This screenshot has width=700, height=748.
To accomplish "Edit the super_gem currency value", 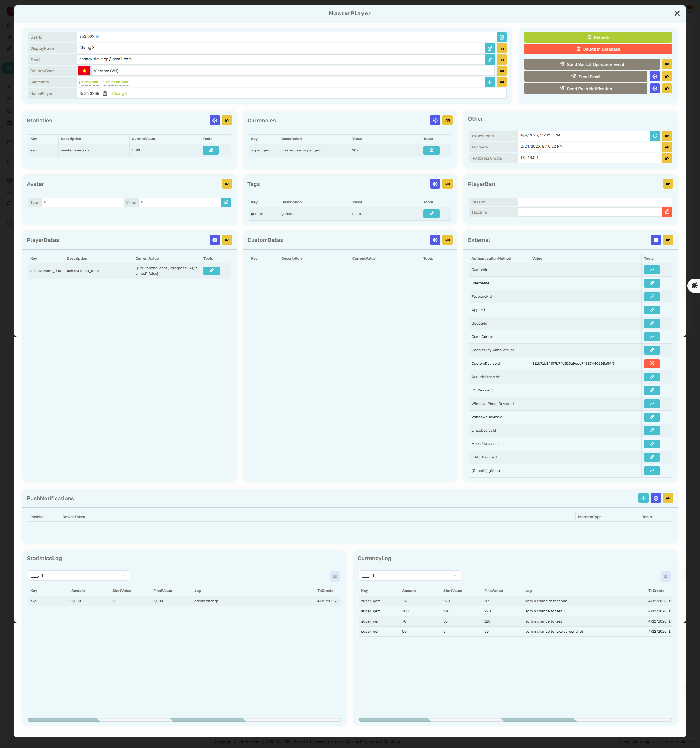I will [431, 150].
